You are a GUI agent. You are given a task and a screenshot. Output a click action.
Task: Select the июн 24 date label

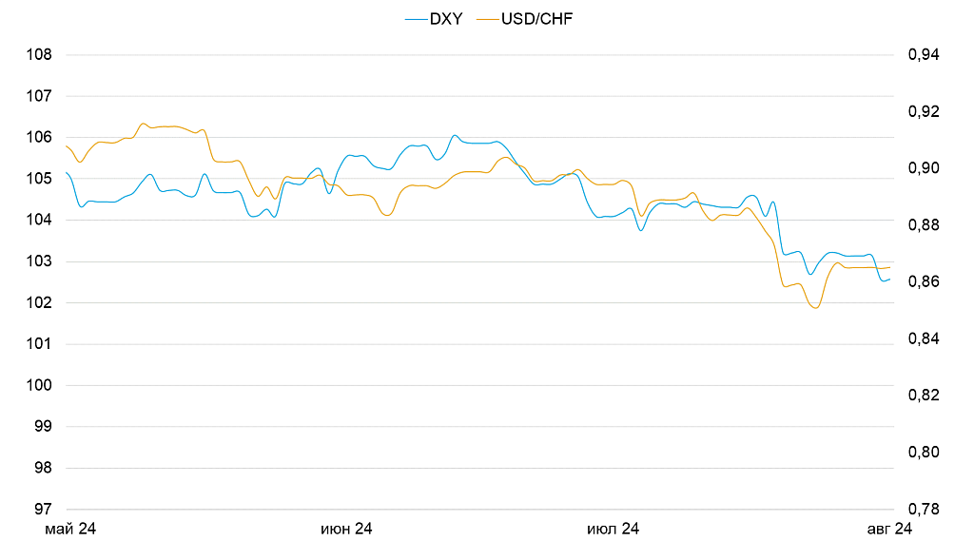346,530
